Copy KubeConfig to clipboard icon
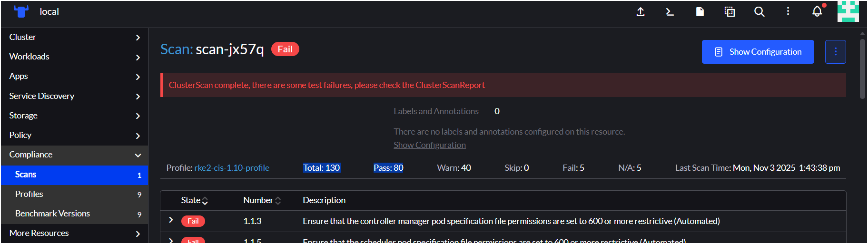The image size is (868, 244). 730,12
